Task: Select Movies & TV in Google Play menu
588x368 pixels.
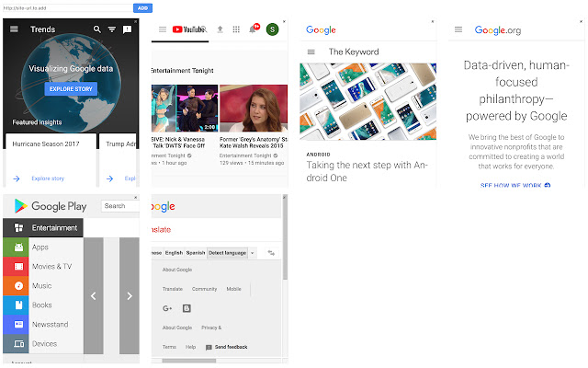Action: pos(43,266)
